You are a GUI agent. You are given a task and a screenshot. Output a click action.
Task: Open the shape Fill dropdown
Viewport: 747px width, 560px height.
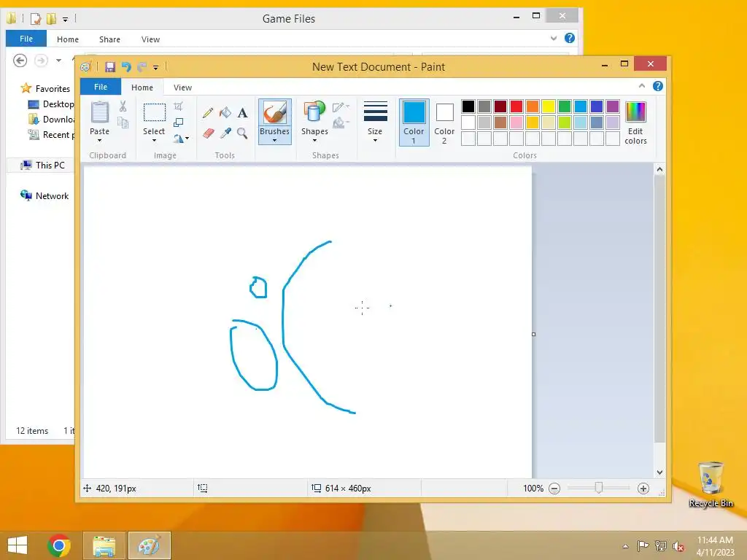click(341, 123)
